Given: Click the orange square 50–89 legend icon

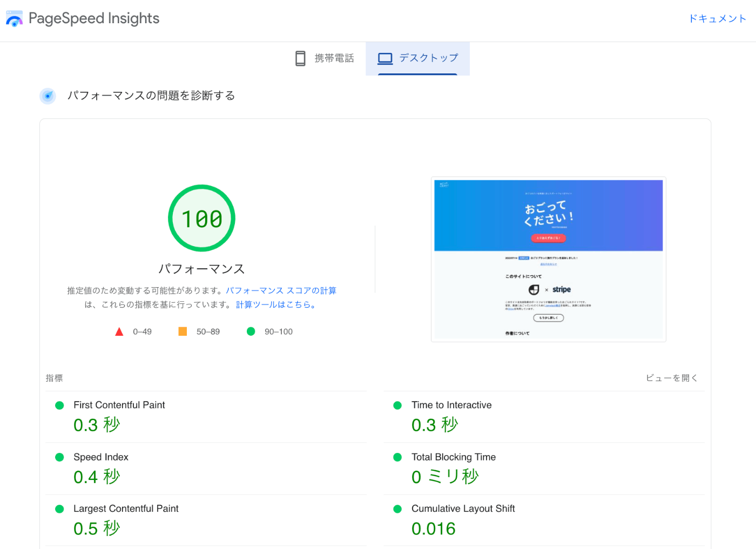Looking at the screenshot, I should coord(183,331).
